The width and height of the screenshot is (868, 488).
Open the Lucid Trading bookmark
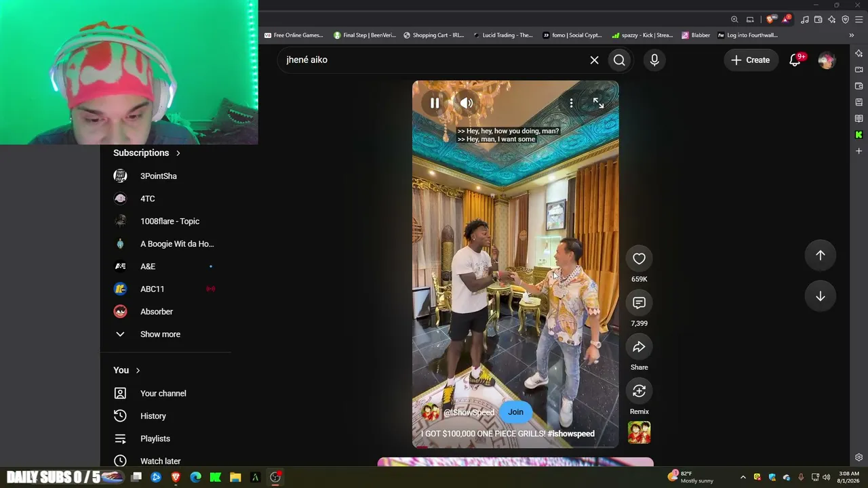[x=503, y=35]
